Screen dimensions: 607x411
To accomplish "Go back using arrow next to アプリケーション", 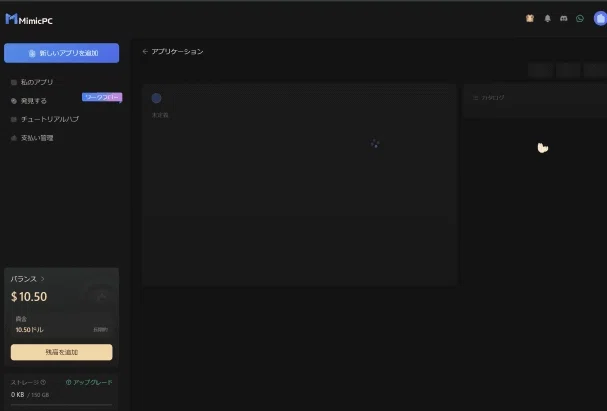I will click(145, 51).
